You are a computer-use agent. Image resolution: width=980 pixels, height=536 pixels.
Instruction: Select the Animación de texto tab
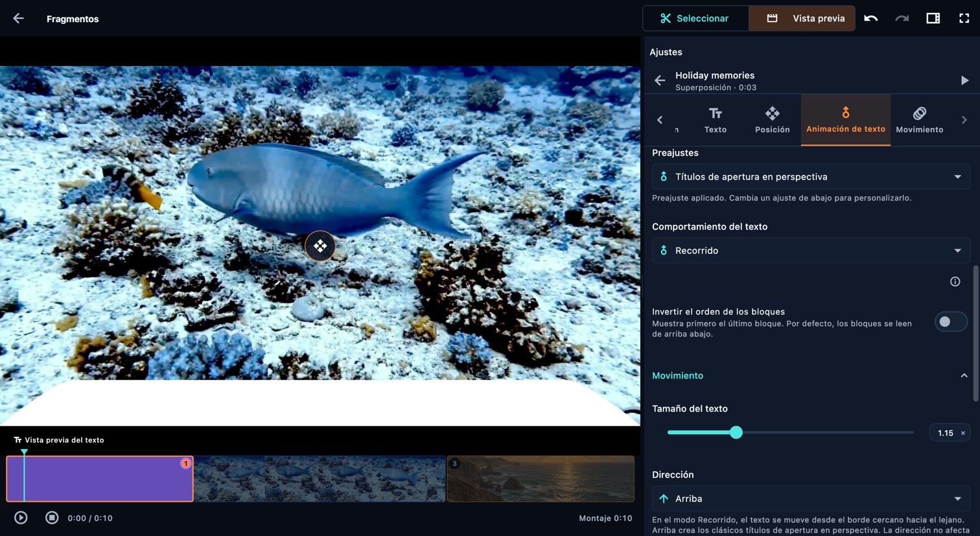pos(846,120)
